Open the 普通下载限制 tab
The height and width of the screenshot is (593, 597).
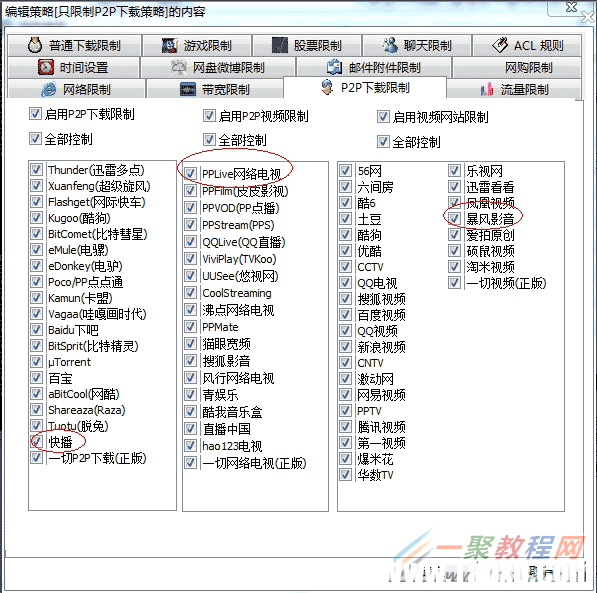[74, 45]
